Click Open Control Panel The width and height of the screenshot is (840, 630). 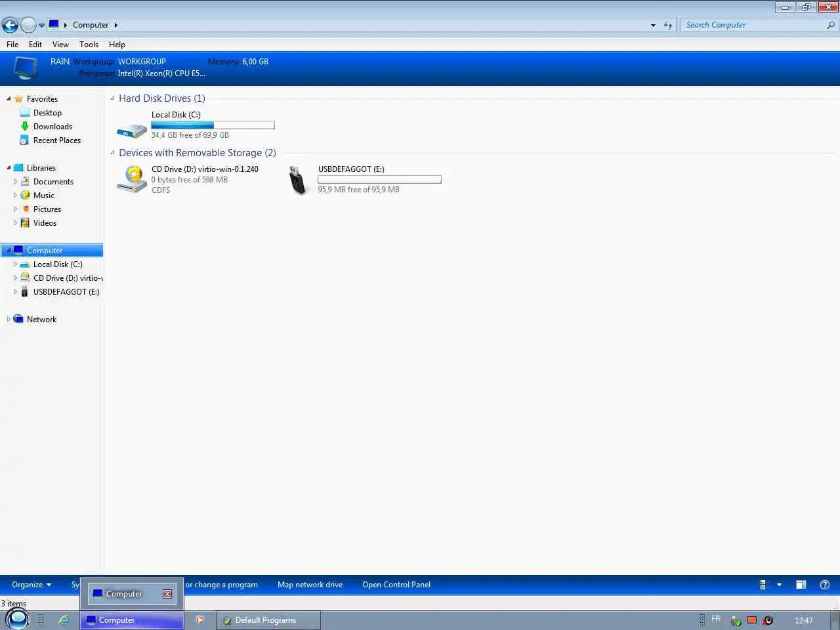click(396, 585)
